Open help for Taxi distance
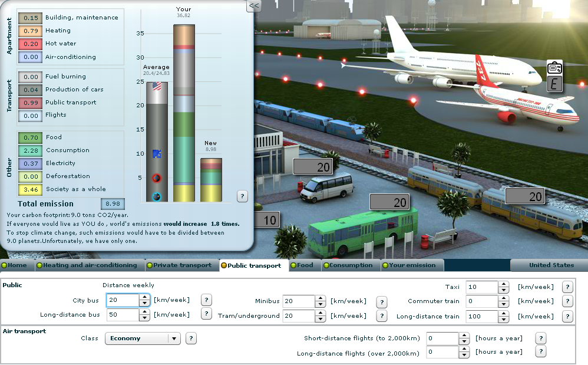Screen dimensions: 588x365 (x=567, y=287)
